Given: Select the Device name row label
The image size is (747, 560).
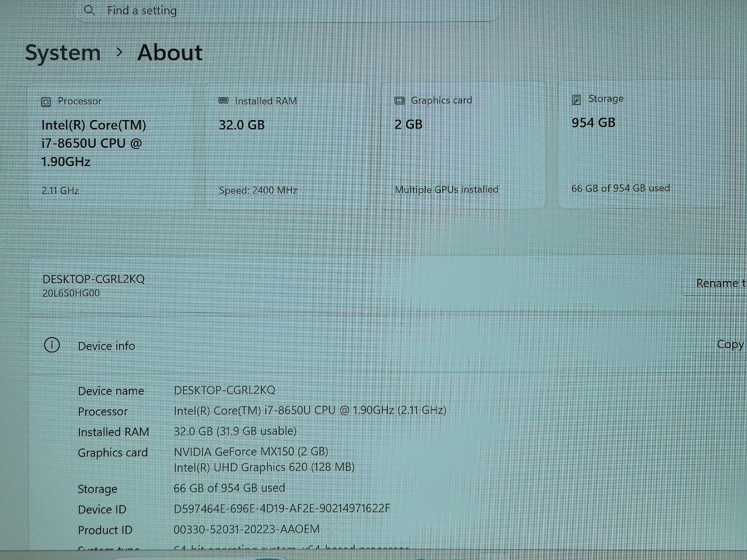Looking at the screenshot, I should [x=111, y=391].
